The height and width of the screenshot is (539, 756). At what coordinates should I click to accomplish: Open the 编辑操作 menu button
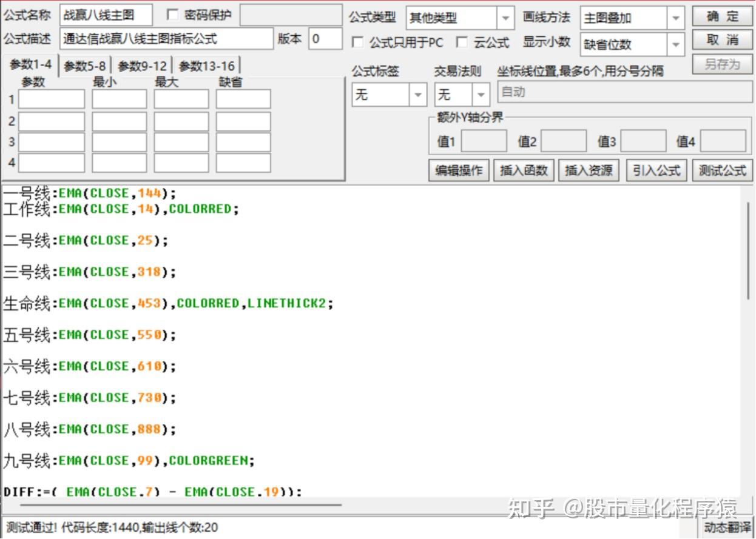pyautogui.click(x=459, y=170)
